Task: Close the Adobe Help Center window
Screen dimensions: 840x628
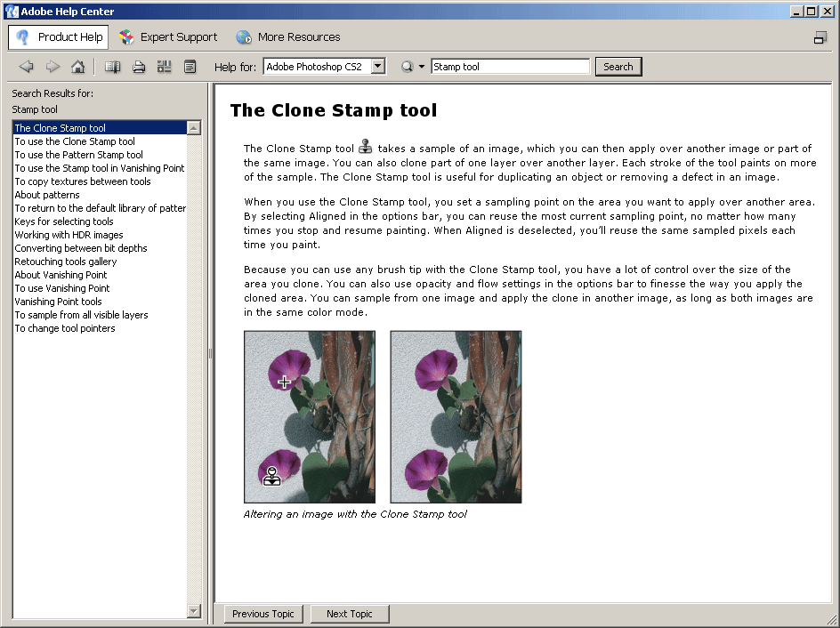Action: [828, 12]
